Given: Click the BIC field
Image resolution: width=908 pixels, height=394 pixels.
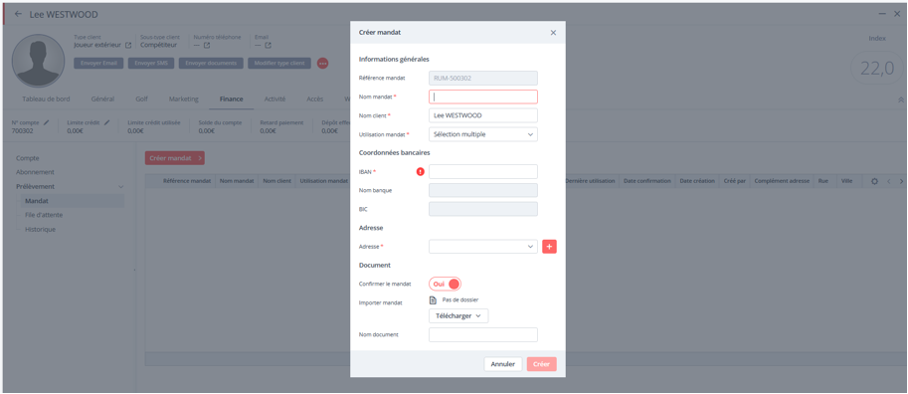Looking at the screenshot, I should pyautogui.click(x=483, y=209).
